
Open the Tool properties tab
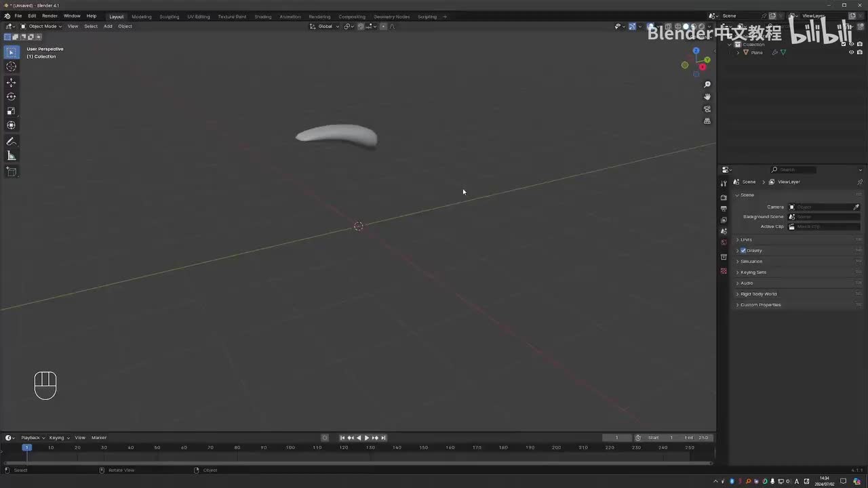[x=724, y=184]
